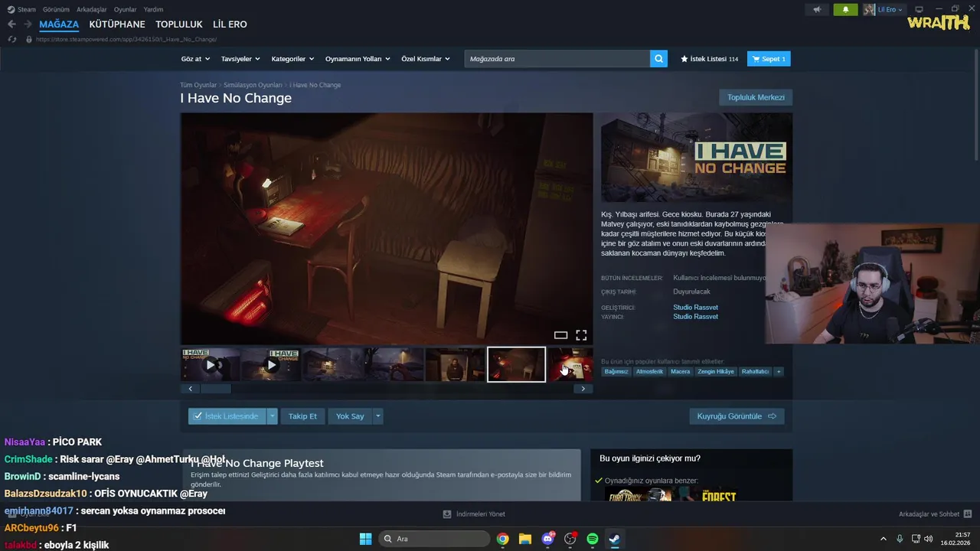
Task: Select the Zengin Hikâye tag
Action: 716,372
